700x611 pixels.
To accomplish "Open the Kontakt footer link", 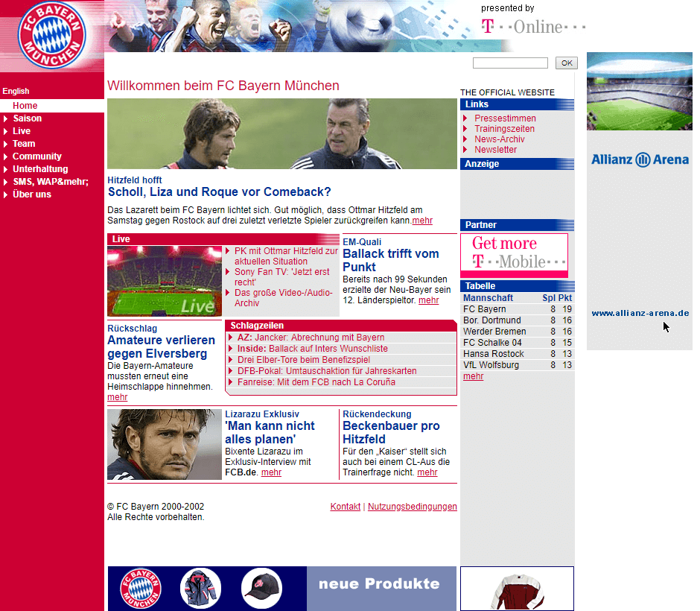I will point(345,507).
